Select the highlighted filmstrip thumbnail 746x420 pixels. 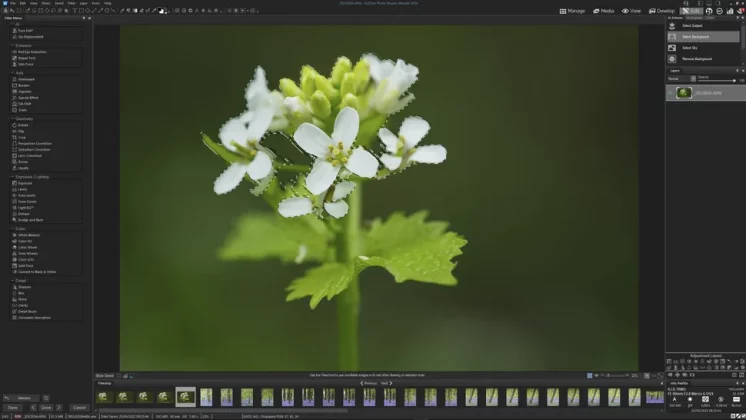[185, 397]
